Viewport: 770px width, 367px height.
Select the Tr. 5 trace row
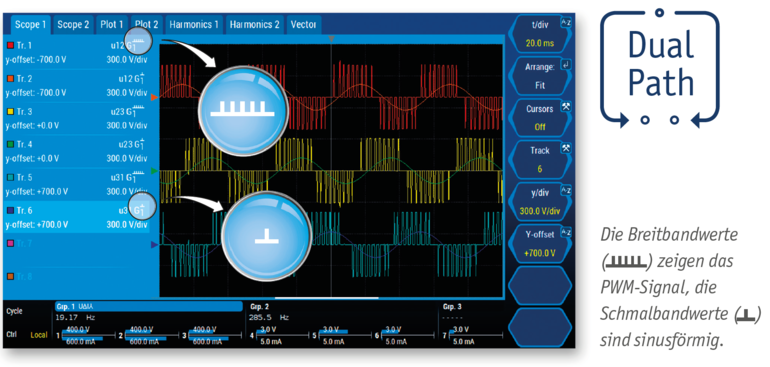(76, 184)
